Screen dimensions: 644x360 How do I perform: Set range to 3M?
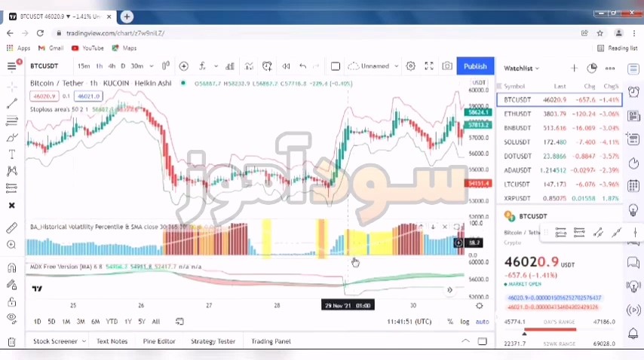[x=81, y=322]
